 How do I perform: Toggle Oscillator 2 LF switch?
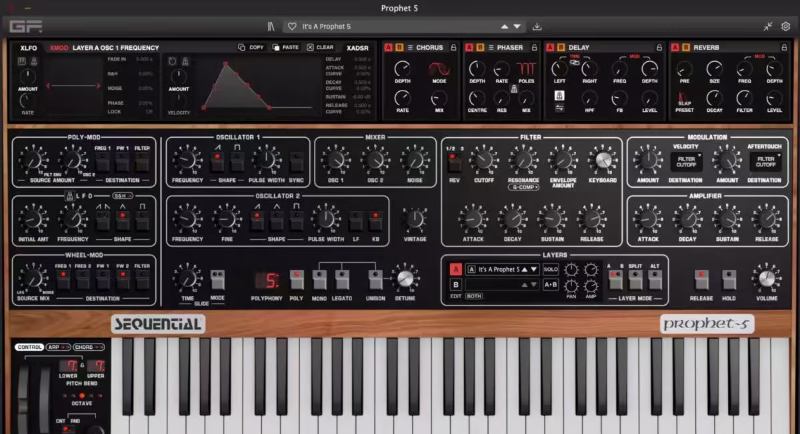tap(356, 220)
